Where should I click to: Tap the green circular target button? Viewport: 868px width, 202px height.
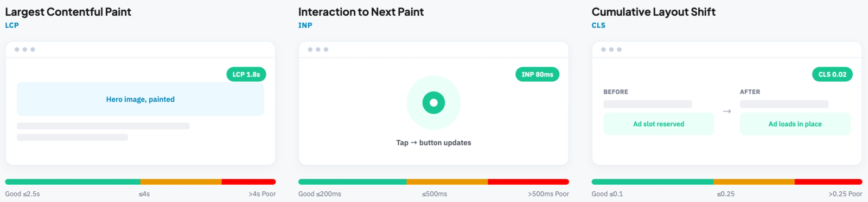pos(433,102)
